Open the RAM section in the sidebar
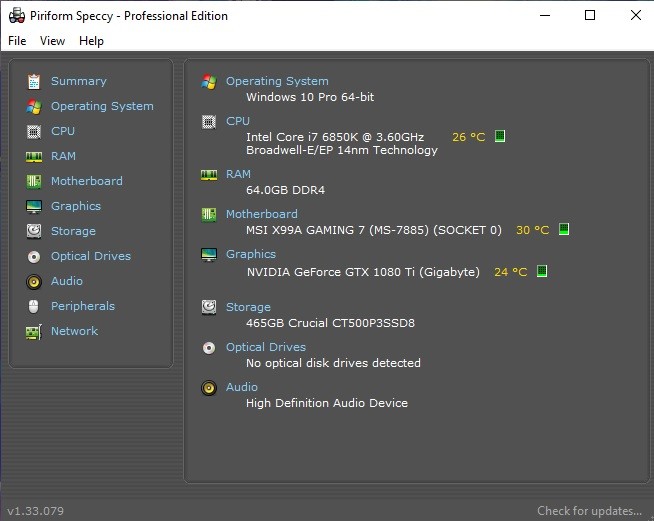Image resolution: width=654 pixels, height=521 pixels. tap(63, 156)
